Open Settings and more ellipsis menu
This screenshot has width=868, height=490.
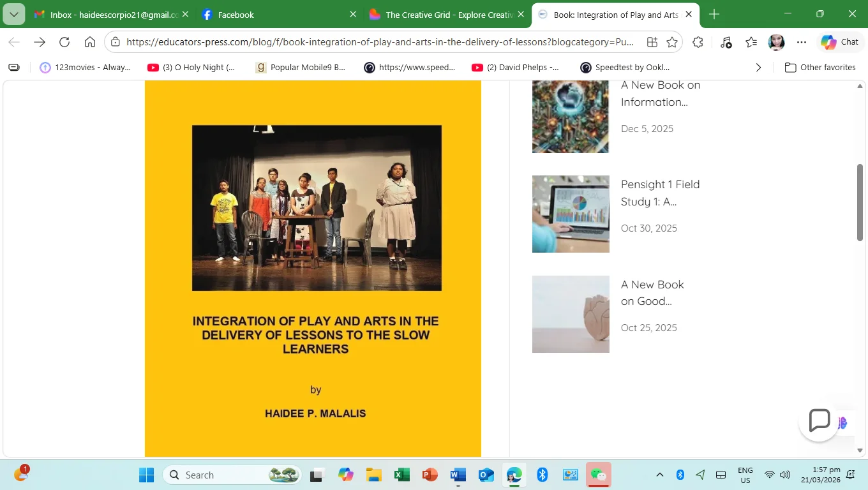pos(802,42)
